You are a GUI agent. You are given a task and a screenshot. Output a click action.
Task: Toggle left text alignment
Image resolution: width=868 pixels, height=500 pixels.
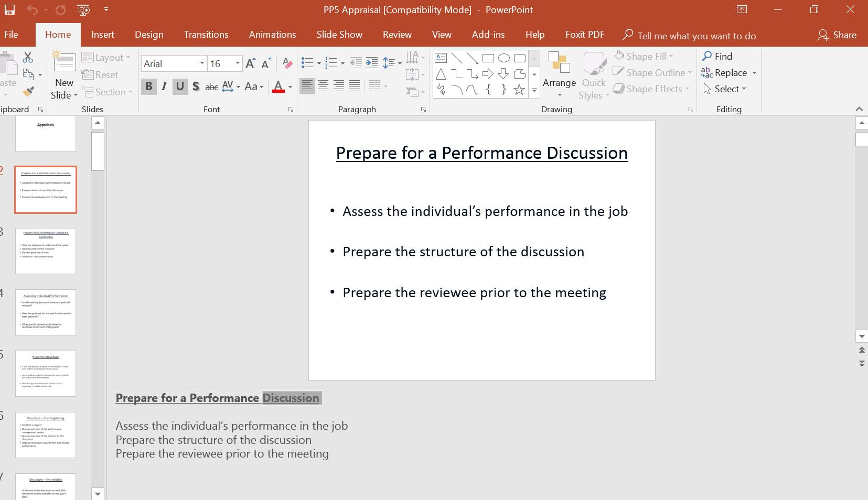(307, 86)
